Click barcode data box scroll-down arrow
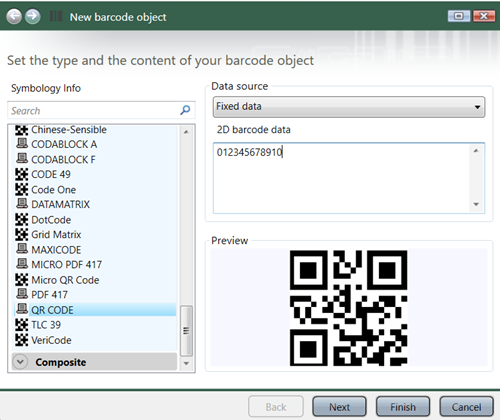The width and height of the screenshot is (500, 420). click(476, 204)
